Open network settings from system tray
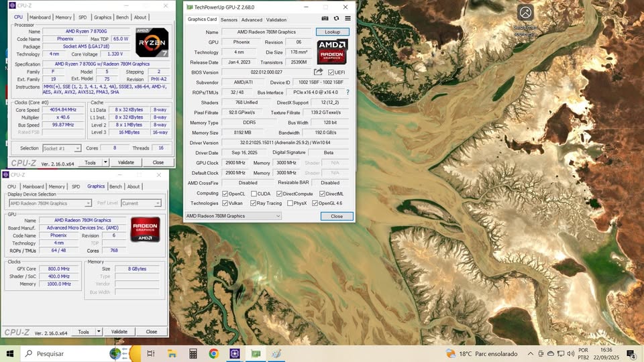This screenshot has width=644, height=362. click(x=561, y=353)
